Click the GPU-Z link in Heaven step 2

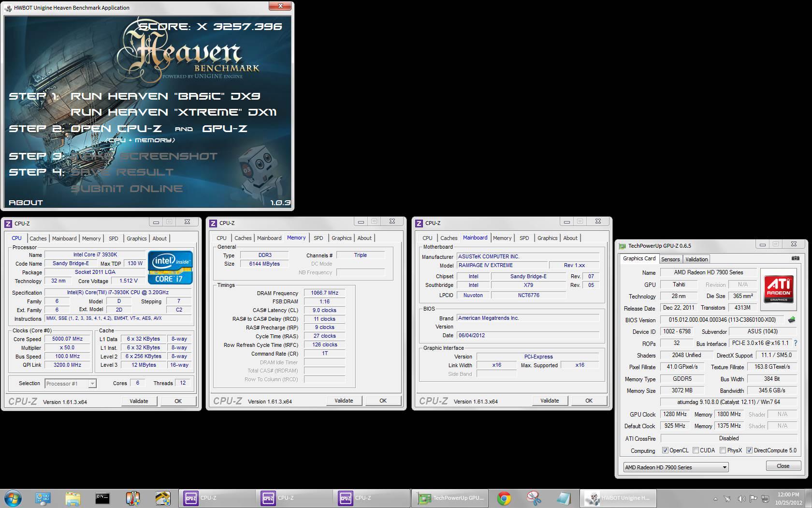tap(225, 129)
